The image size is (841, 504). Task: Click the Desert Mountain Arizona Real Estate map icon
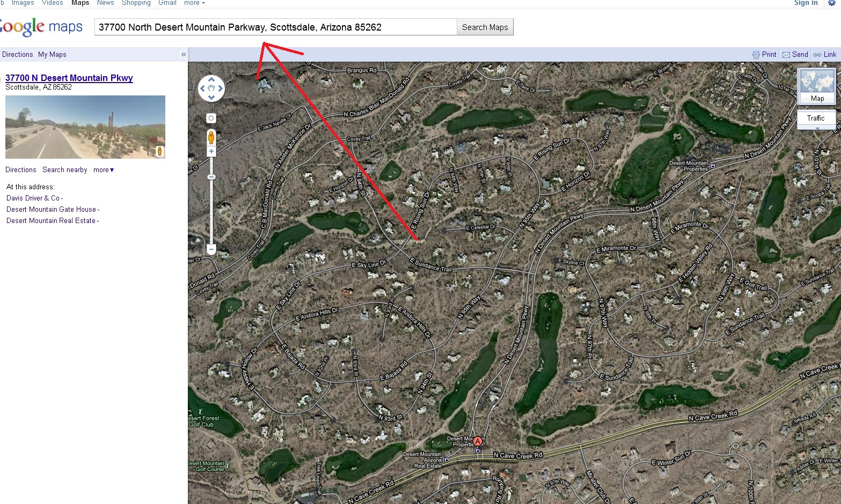[447, 460]
